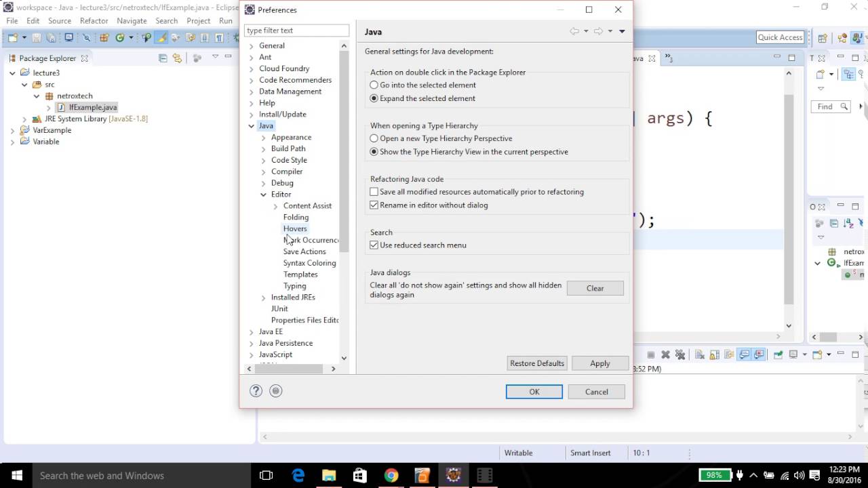
Task: Click Remove All Terminated Launches icon in the Console
Action: click(680, 354)
